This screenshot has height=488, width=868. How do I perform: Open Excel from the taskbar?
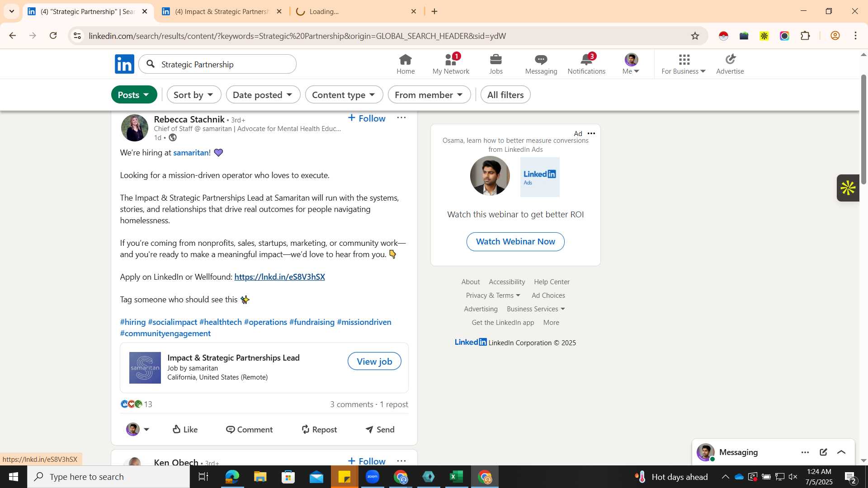tap(457, 477)
